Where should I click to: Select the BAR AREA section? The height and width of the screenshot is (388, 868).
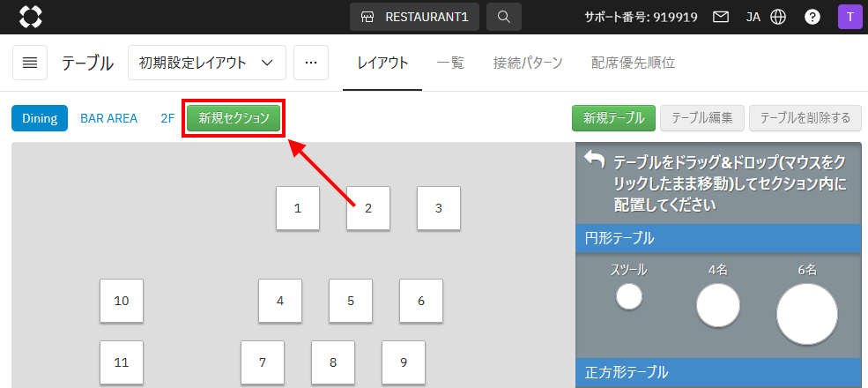[x=109, y=118]
